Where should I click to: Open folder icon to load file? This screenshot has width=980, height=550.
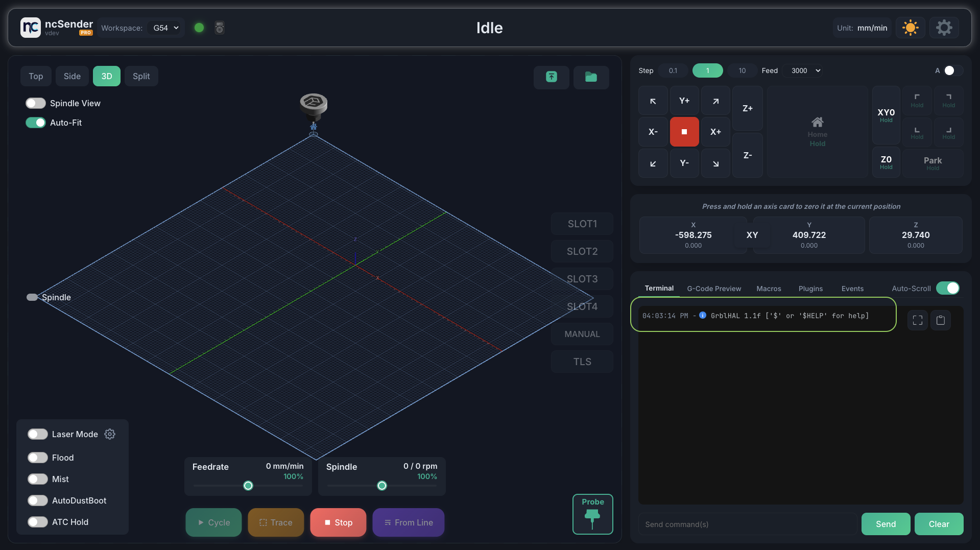click(x=591, y=77)
